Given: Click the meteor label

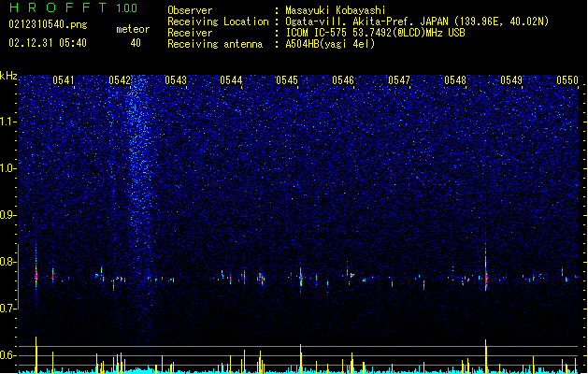Looking at the screenshot, I should click(133, 29).
